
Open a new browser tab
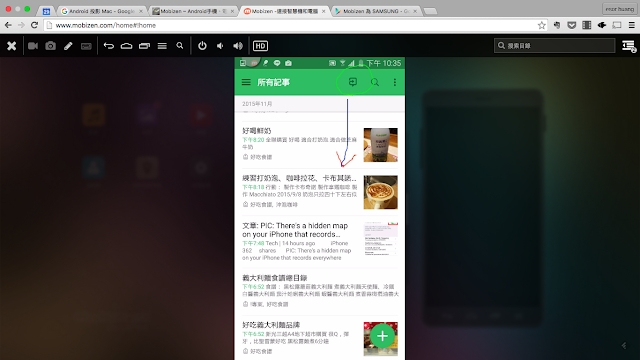(x=430, y=11)
